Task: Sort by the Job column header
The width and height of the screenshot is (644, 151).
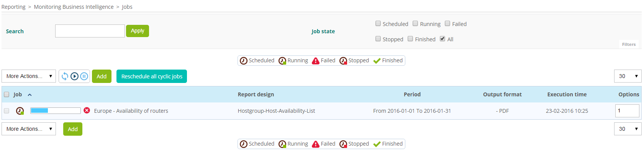Action: point(18,94)
